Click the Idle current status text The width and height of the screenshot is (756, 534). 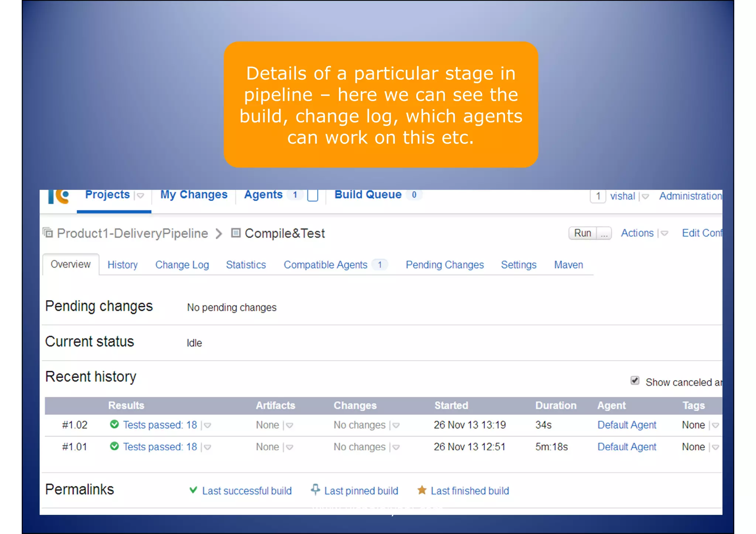pyautogui.click(x=194, y=343)
